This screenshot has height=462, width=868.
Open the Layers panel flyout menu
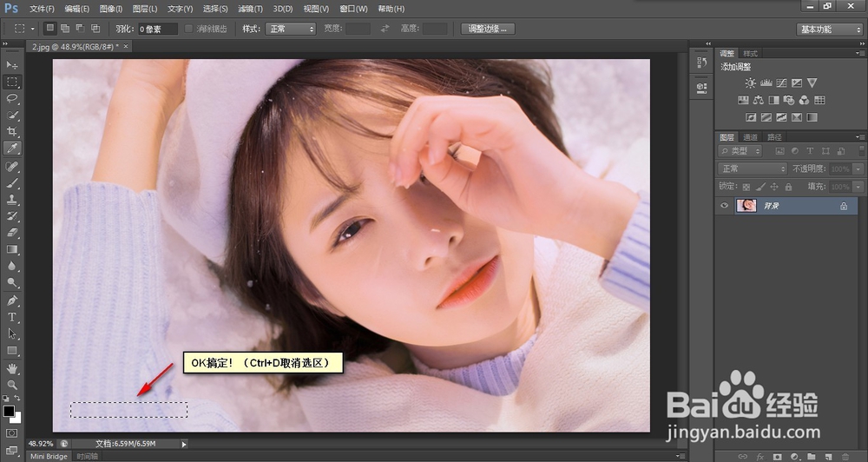click(859, 137)
